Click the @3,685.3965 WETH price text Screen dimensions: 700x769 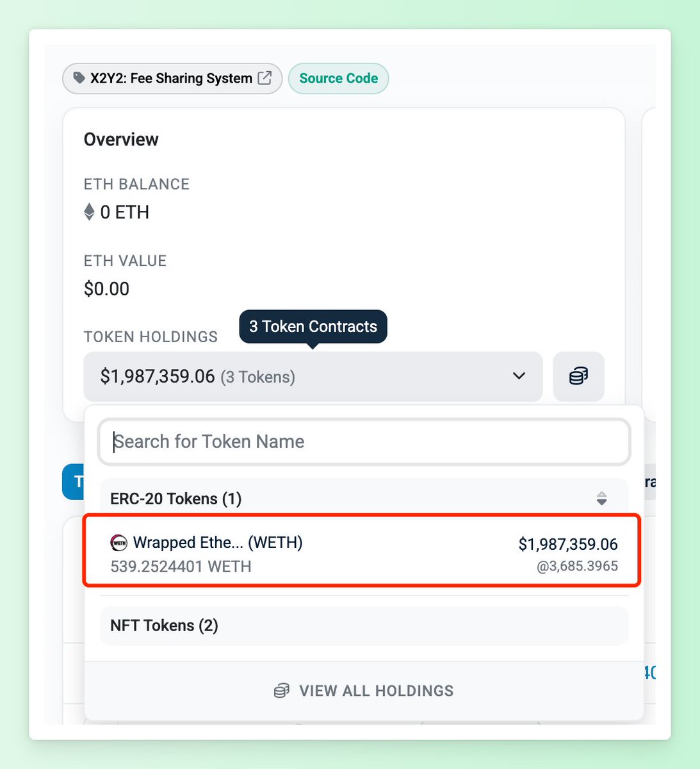click(578, 566)
